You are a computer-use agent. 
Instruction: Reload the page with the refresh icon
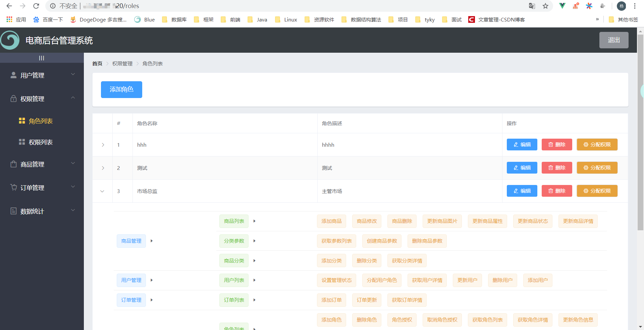coord(36,6)
